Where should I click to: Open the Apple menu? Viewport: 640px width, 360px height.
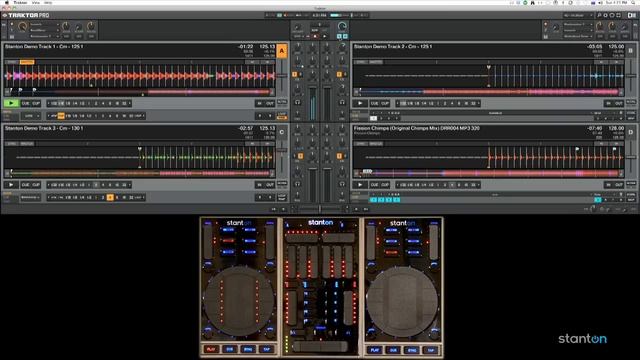pyautogui.click(x=7, y=2)
